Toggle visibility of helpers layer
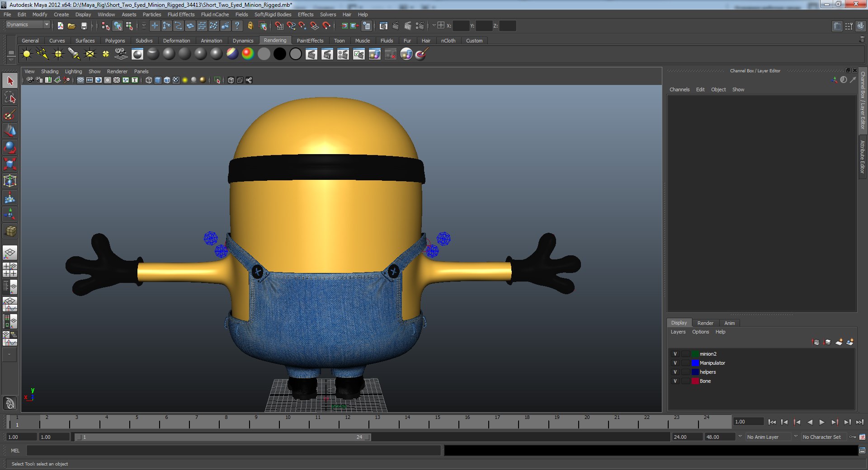Viewport: 868px width, 470px height. pos(675,372)
